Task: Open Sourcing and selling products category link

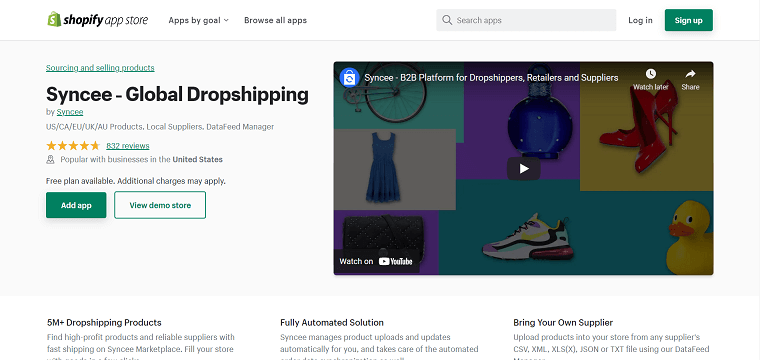Action: point(100,68)
